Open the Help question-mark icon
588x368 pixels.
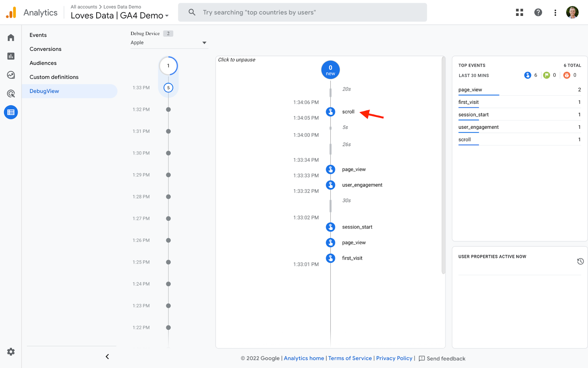tap(538, 12)
